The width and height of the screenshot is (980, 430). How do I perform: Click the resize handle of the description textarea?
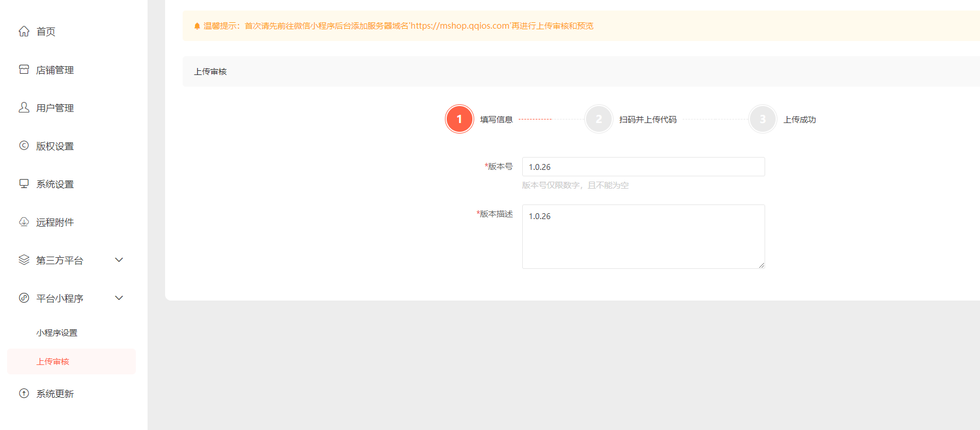(x=762, y=265)
